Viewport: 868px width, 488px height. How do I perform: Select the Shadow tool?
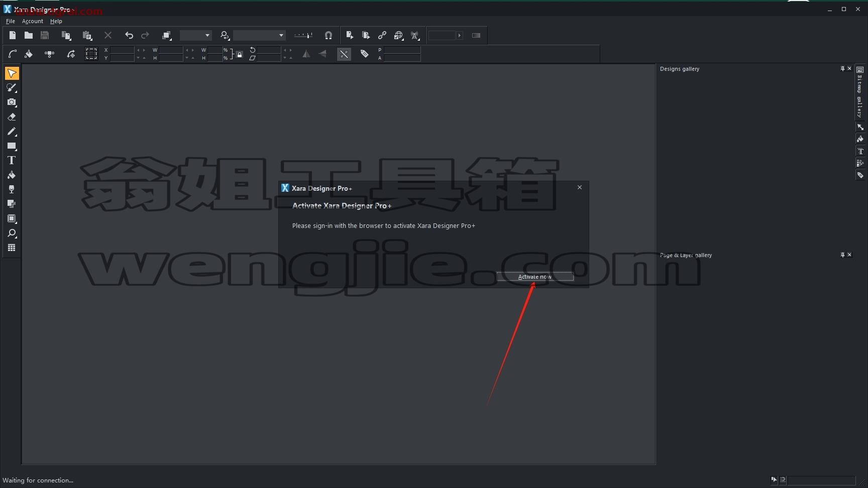click(x=12, y=204)
